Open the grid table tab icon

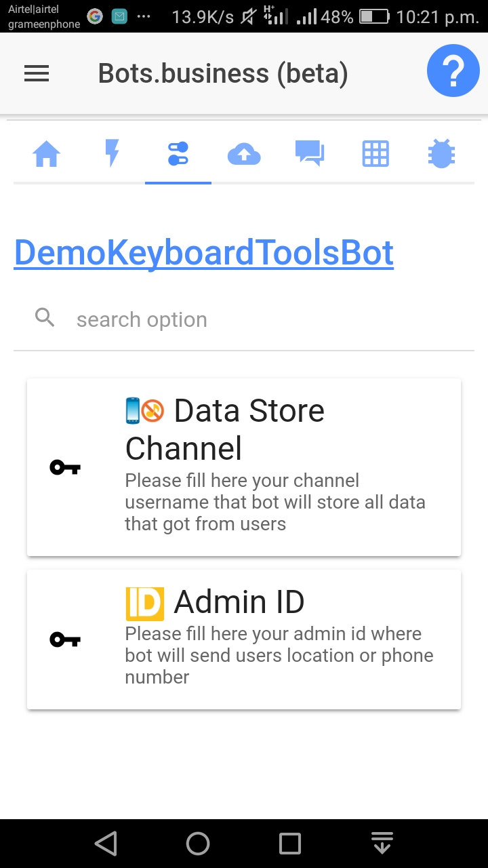tap(375, 154)
